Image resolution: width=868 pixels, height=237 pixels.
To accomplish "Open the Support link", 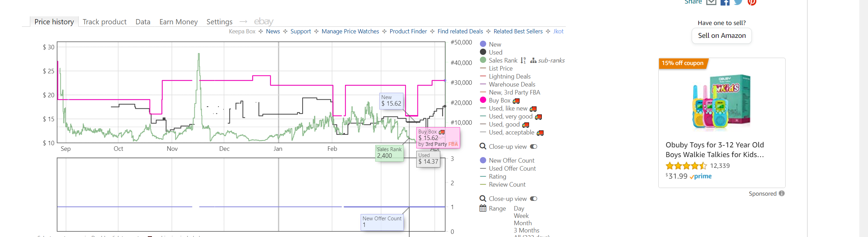I will pos(301,31).
